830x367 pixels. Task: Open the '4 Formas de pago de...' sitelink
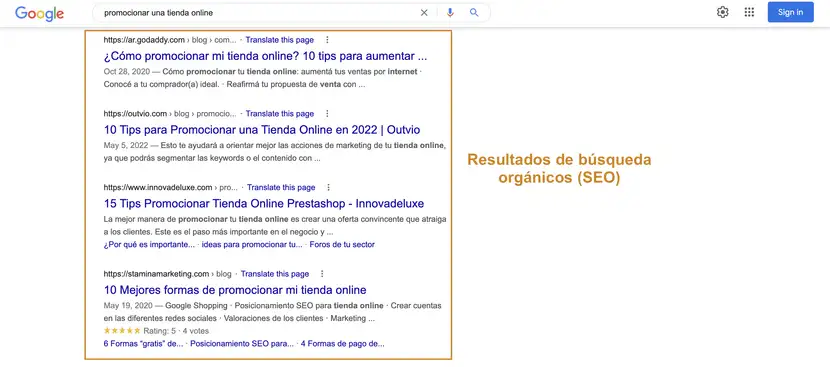342,344
